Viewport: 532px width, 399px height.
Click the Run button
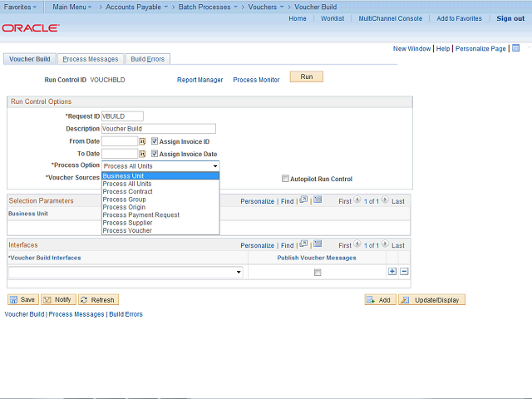(x=307, y=76)
